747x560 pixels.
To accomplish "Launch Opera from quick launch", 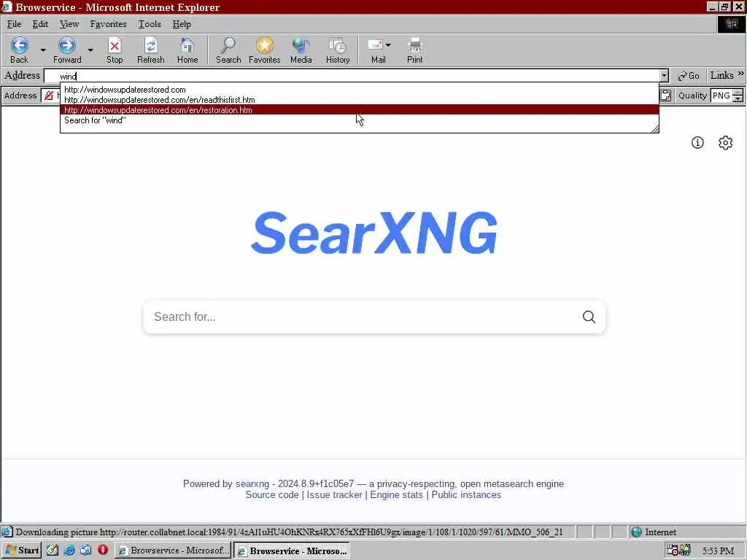I will tap(102, 551).
